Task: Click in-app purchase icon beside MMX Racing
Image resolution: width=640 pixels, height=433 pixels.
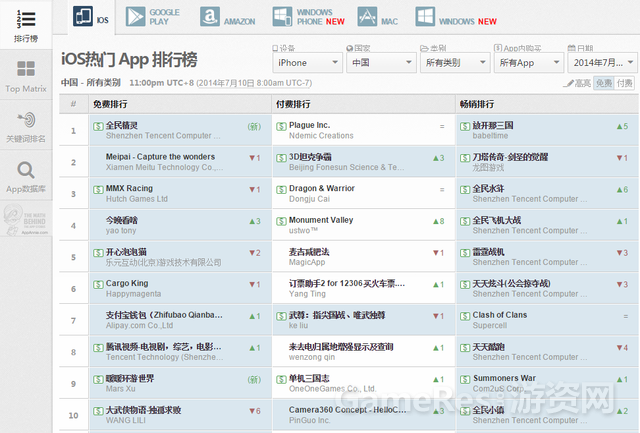Action: (x=98, y=189)
